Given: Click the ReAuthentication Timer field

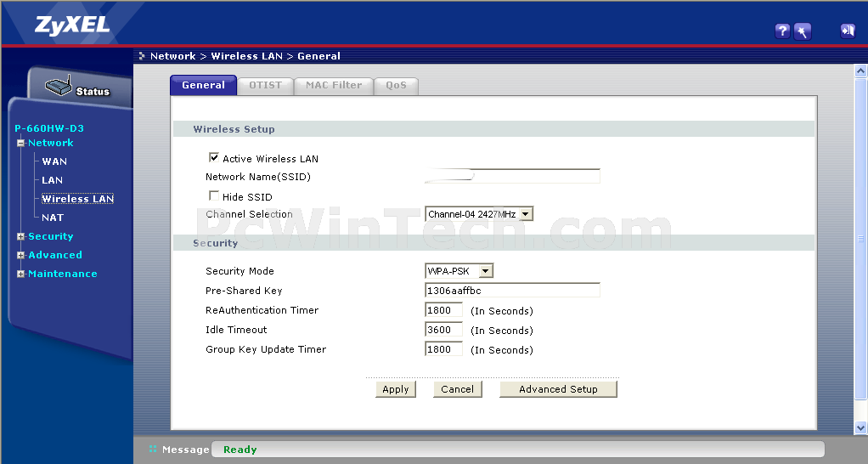Looking at the screenshot, I should (443, 310).
